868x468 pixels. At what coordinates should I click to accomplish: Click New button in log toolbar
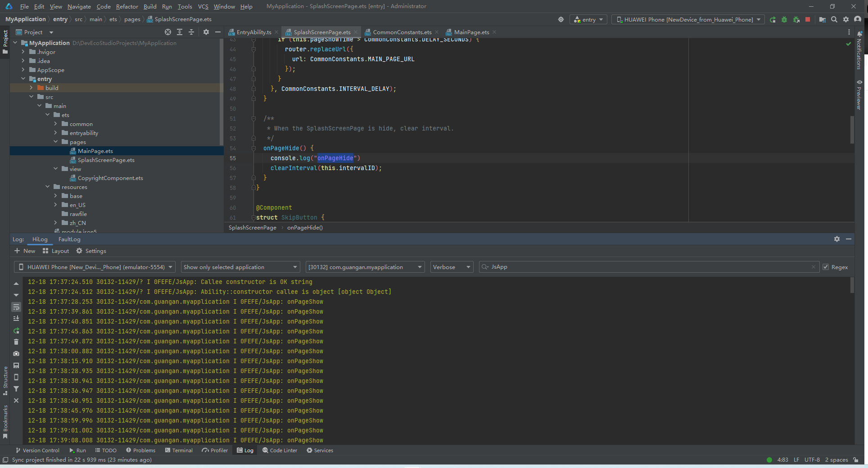pos(25,251)
